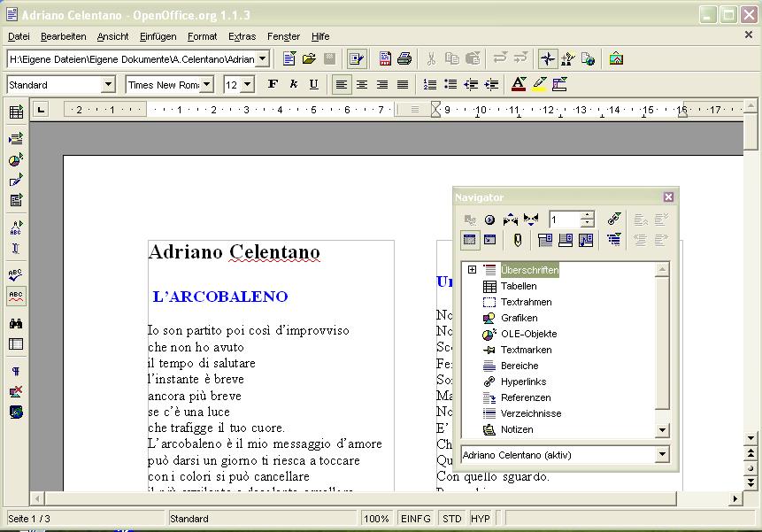
Task: Open the font size dropdown showing 12
Action: tap(248, 85)
